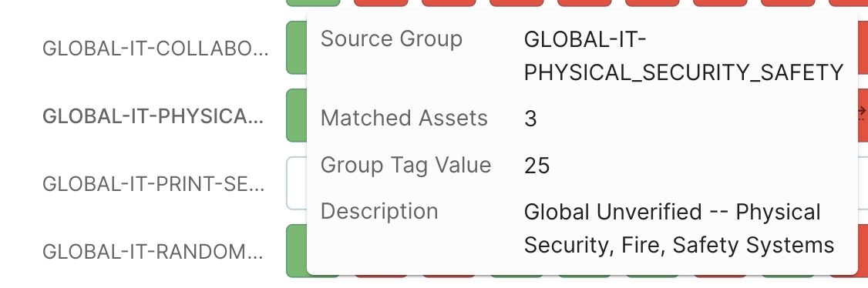
Task: Click the Group Tag Value label
Action: point(405,166)
